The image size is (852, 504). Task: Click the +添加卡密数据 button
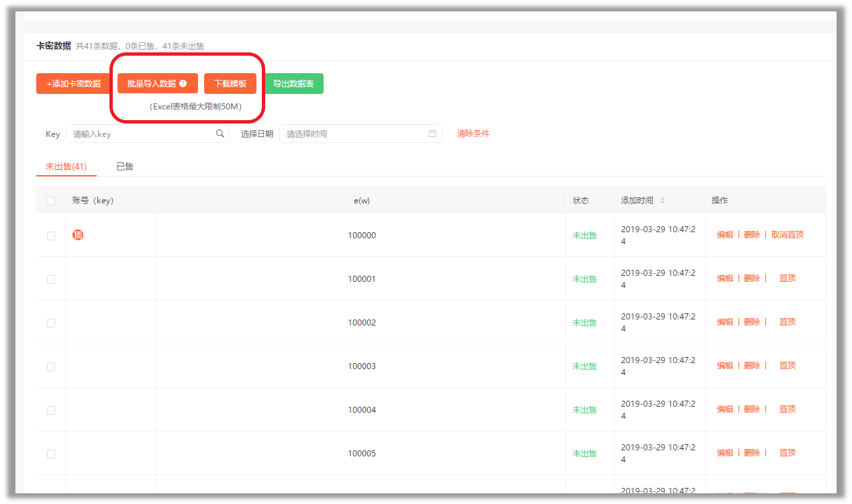(74, 84)
